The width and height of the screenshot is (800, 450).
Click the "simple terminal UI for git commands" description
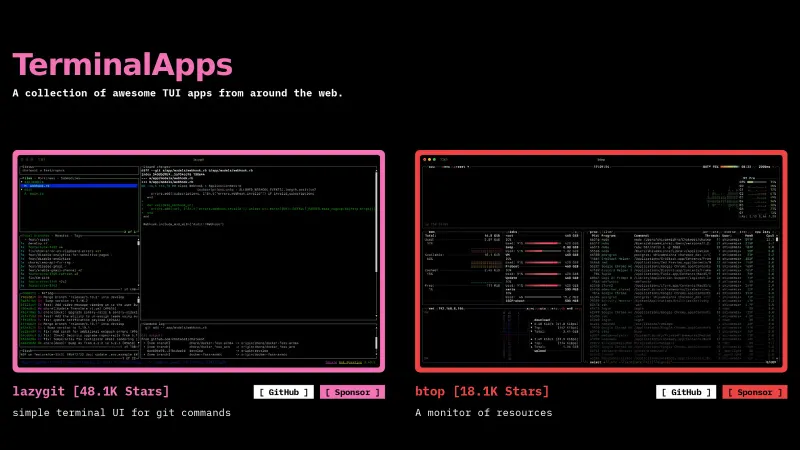click(121, 412)
